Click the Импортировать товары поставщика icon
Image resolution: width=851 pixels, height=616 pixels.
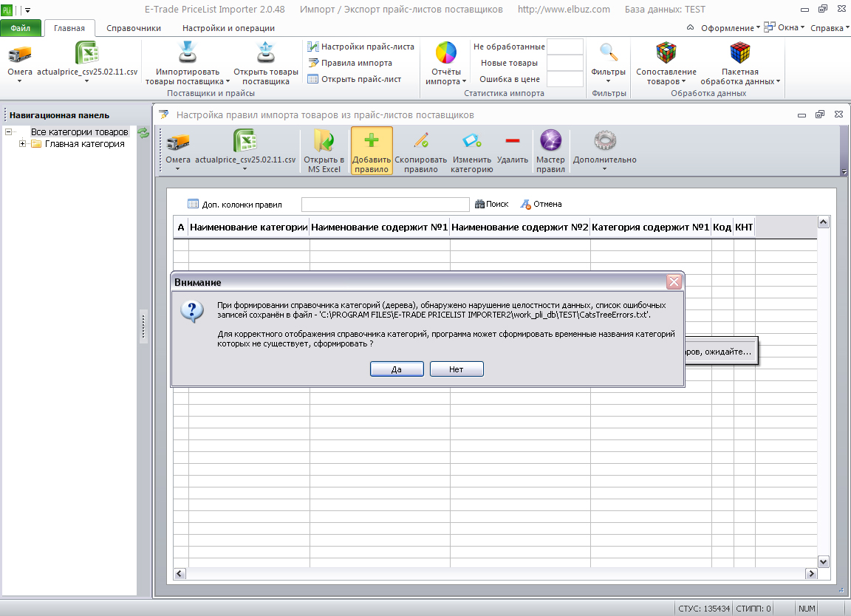pyautogui.click(x=187, y=52)
